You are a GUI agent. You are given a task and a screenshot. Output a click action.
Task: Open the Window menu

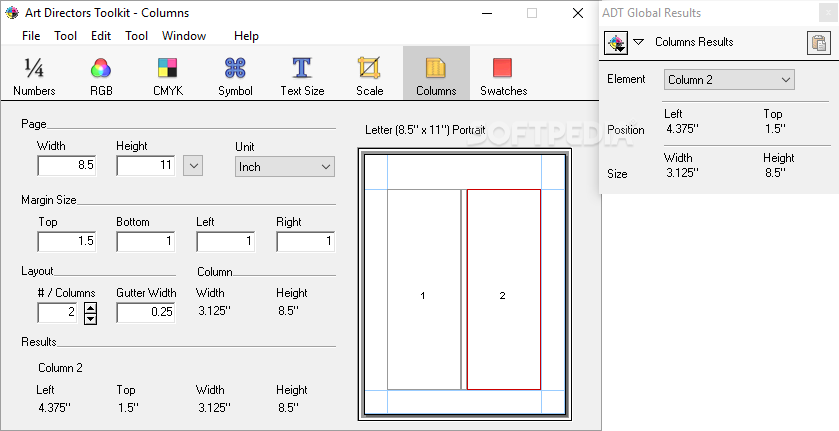point(184,36)
